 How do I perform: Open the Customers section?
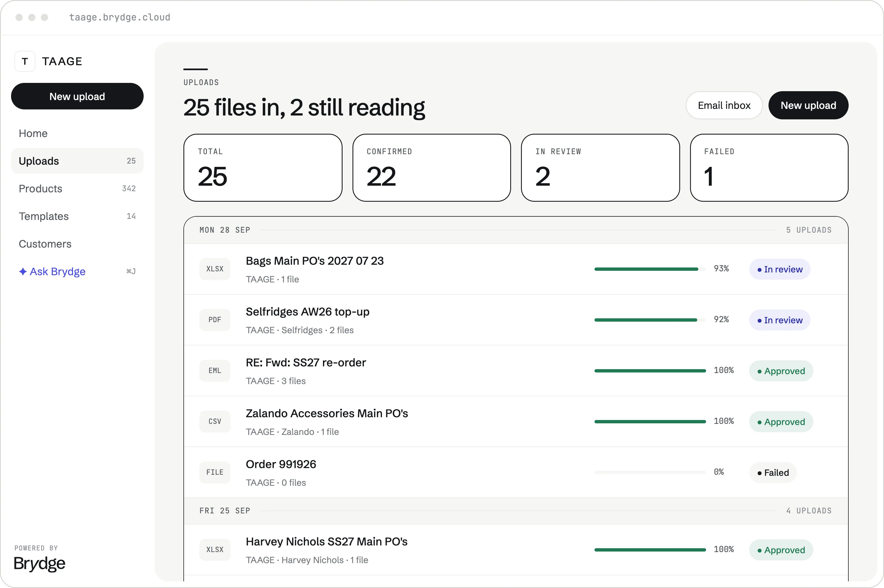77,244
